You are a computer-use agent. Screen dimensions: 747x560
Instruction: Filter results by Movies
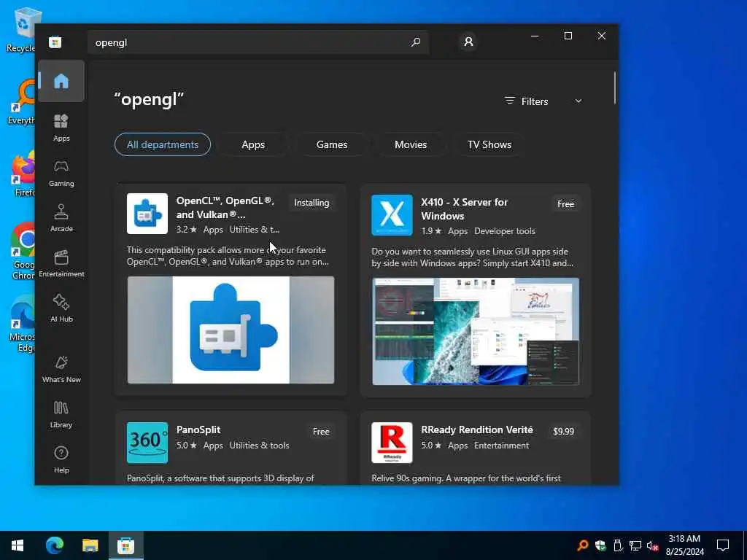pyautogui.click(x=411, y=144)
